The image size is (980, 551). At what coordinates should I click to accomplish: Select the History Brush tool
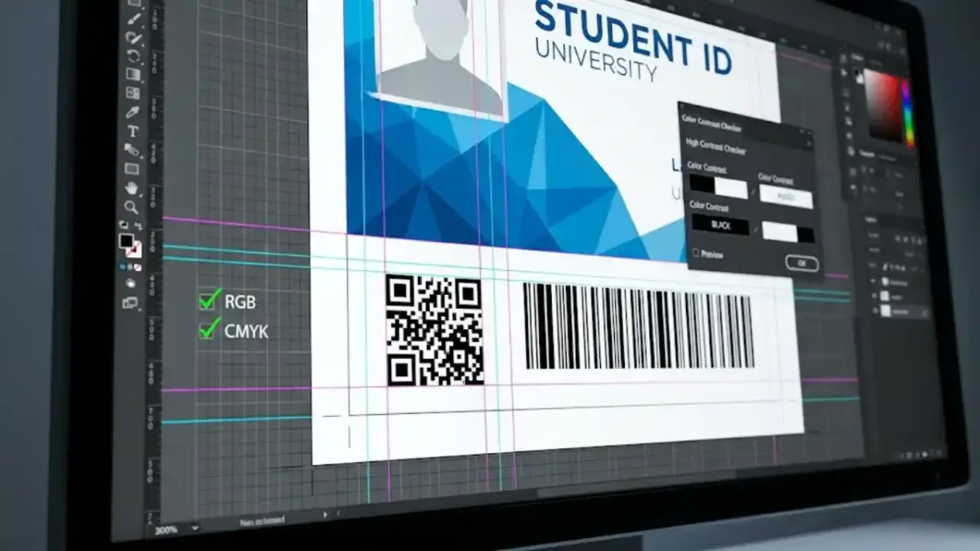click(x=133, y=56)
